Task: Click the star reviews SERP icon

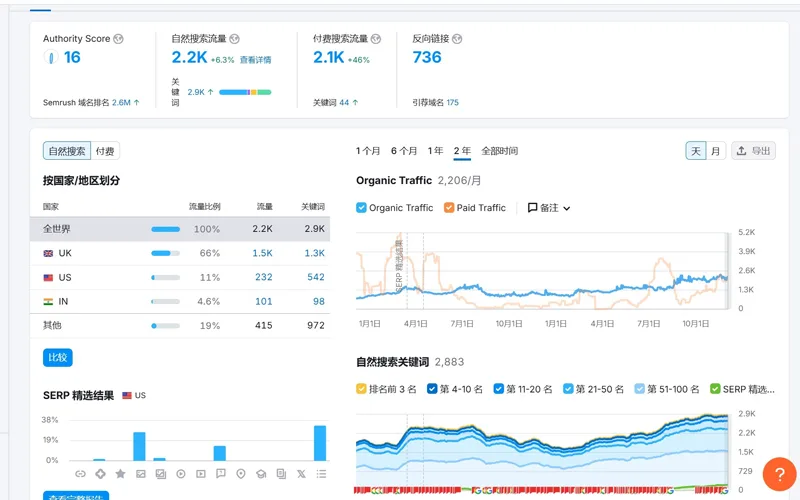Action: pyautogui.click(x=120, y=474)
